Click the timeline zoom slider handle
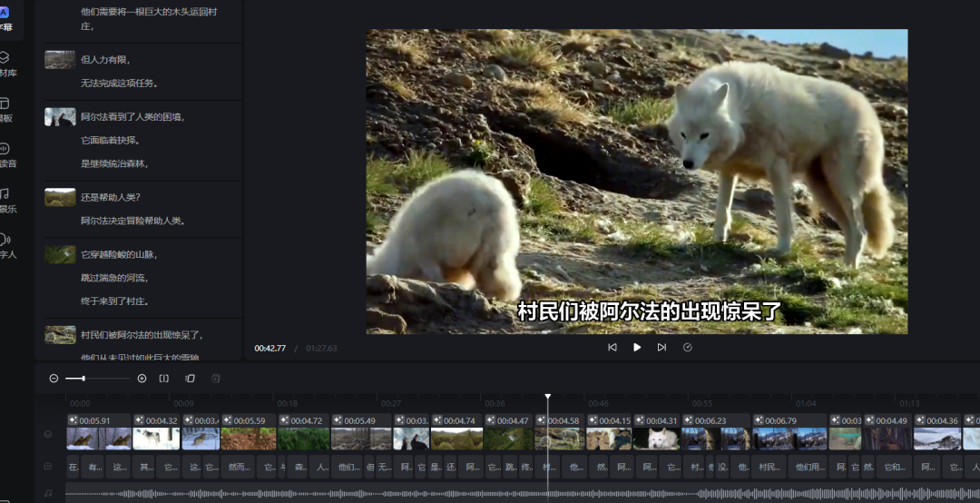This screenshot has width=980, height=503. [x=83, y=379]
